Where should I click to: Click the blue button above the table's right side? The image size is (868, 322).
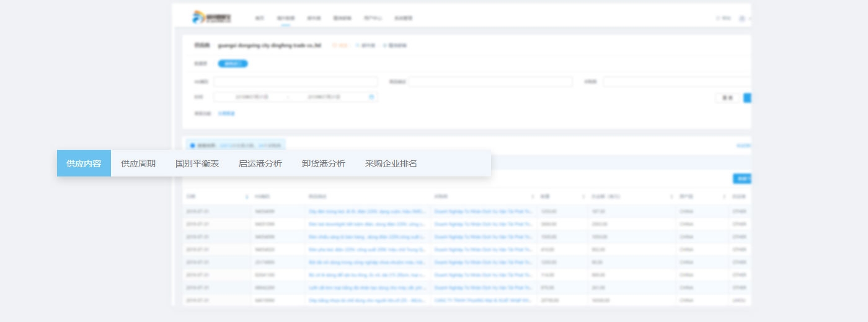click(x=742, y=178)
